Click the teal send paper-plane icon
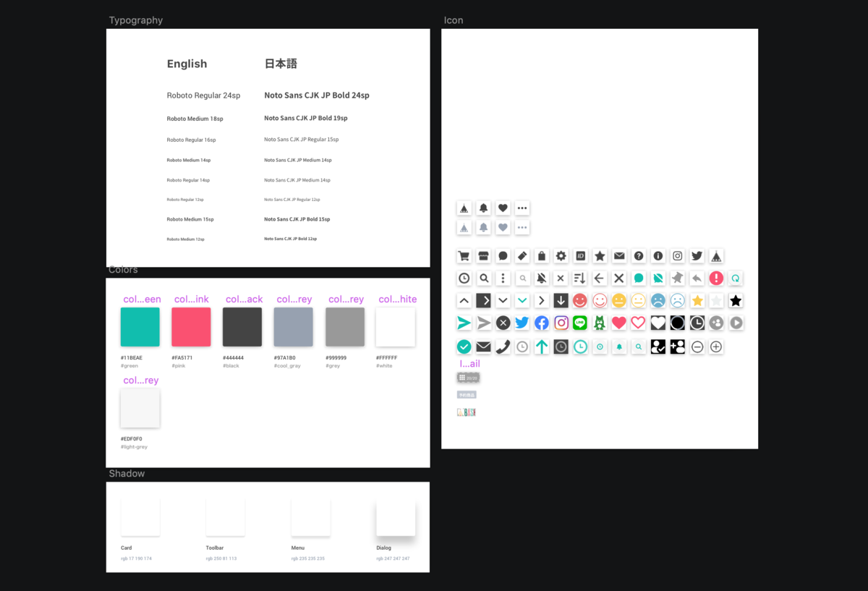The image size is (868, 591). tap(464, 323)
